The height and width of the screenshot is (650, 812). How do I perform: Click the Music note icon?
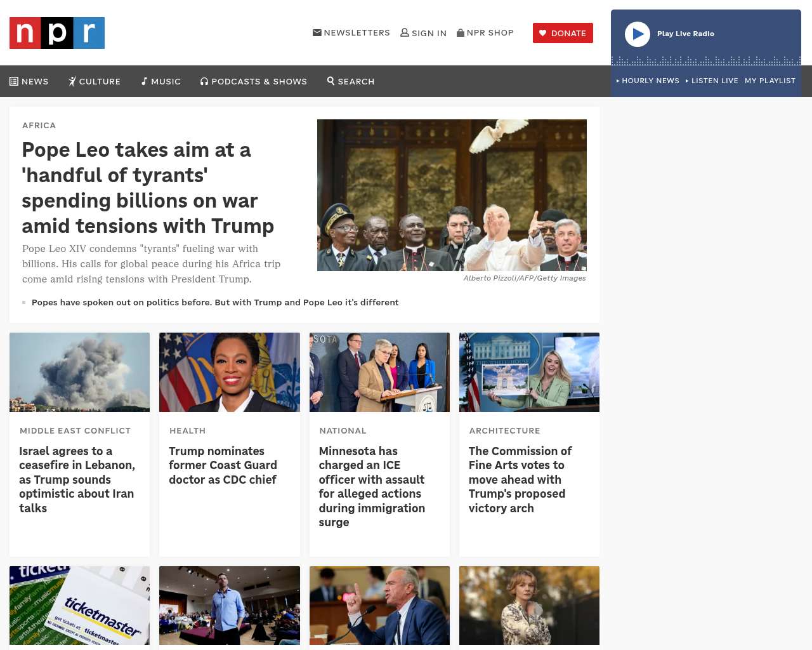[144, 81]
